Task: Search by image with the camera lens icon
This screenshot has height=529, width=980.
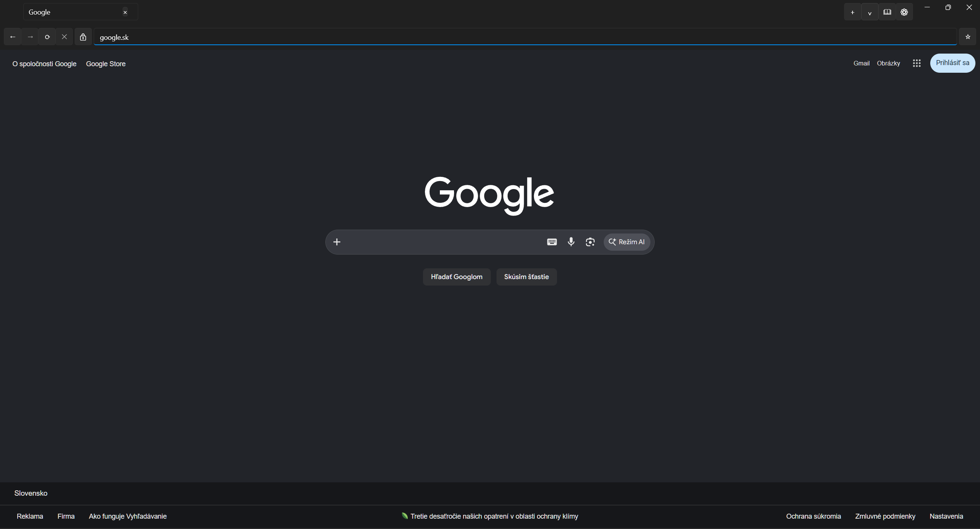Action: coord(590,242)
